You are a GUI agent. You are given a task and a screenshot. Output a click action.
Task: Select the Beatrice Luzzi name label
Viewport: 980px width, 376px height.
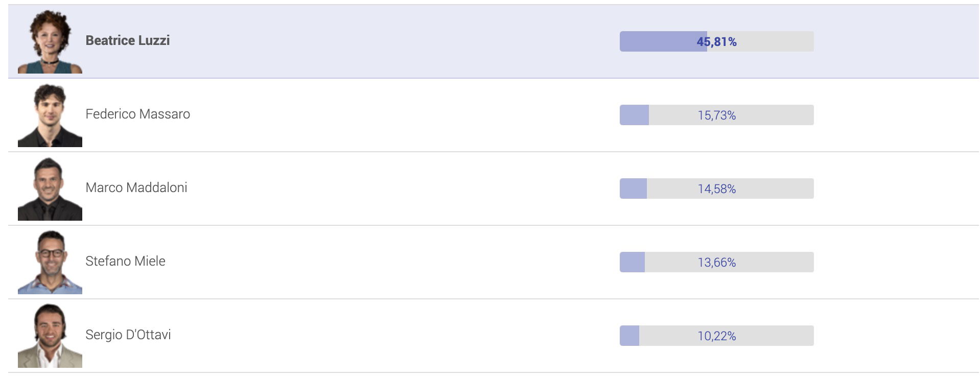[x=128, y=40]
